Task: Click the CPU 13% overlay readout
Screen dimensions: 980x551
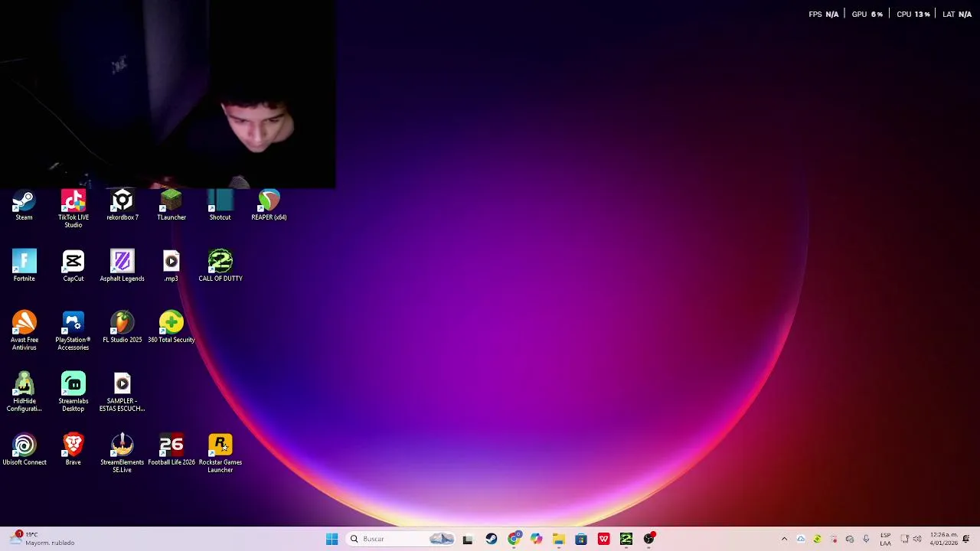Action: tap(913, 14)
